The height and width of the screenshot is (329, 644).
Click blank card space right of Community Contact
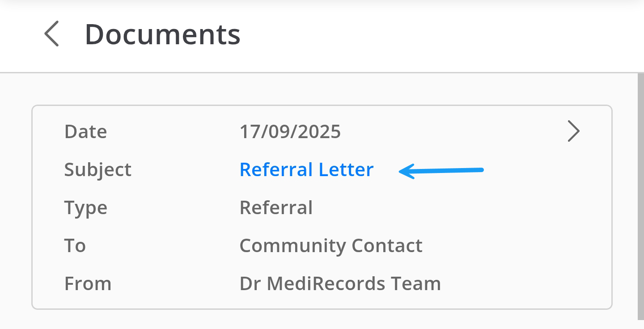click(x=514, y=246)
